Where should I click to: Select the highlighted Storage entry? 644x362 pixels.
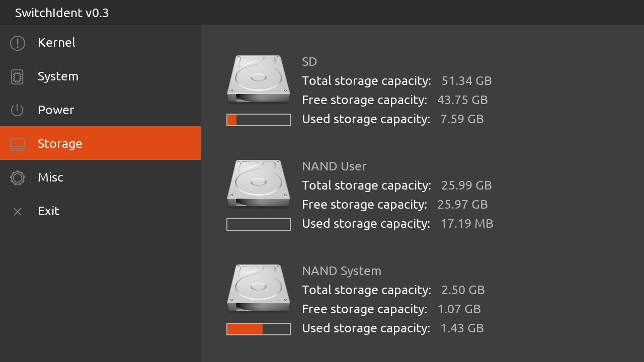[101, 143]
